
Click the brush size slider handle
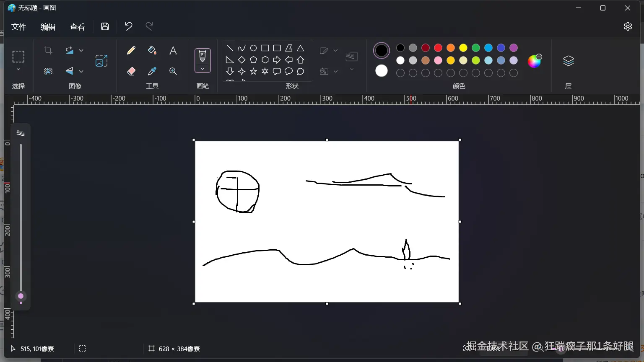click(x=21, y=297)
